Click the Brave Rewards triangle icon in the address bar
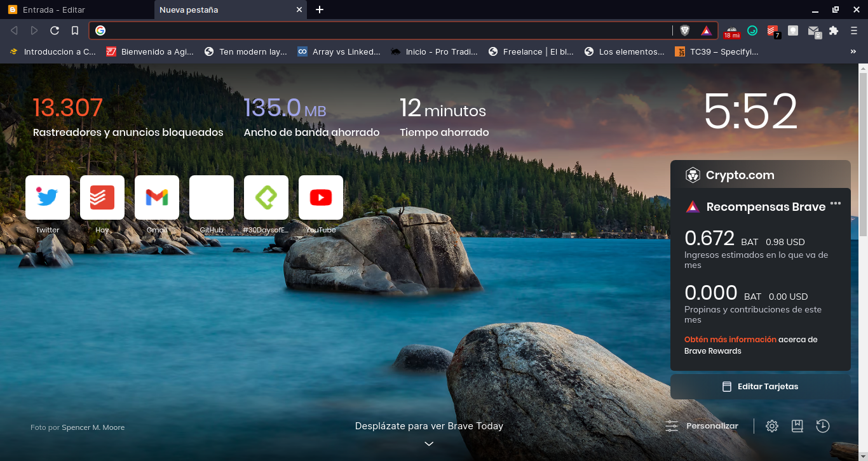 point(706,30)
